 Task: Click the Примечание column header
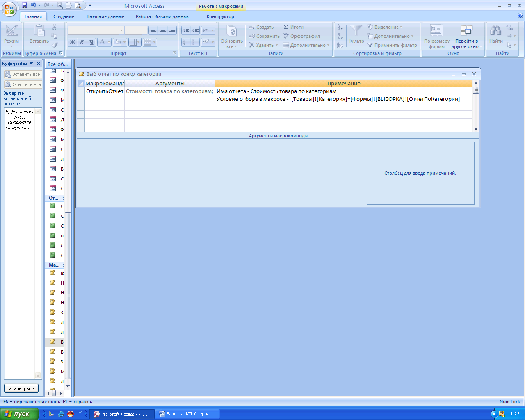[344, 83]
